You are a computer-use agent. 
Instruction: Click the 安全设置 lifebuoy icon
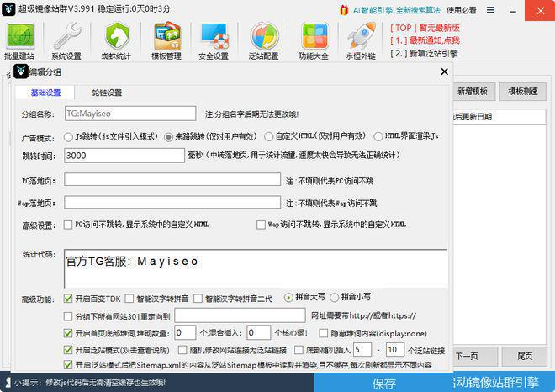point(213,39)
